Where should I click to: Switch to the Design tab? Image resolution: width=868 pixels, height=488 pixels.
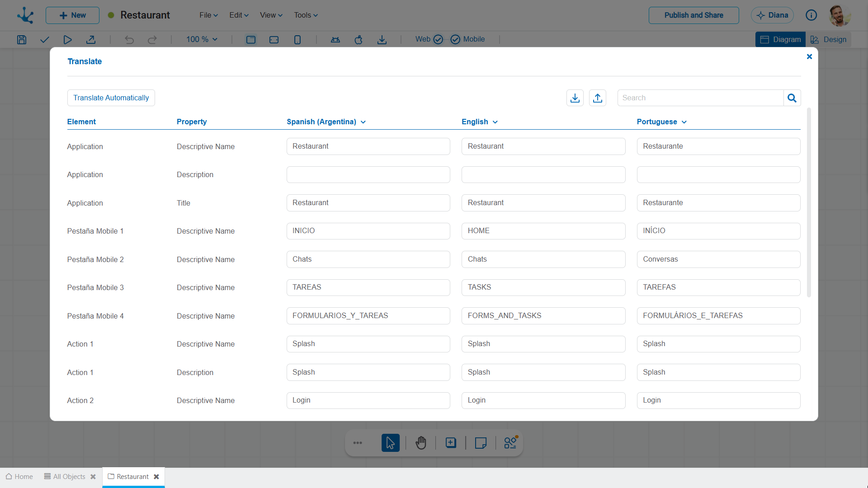828,40
